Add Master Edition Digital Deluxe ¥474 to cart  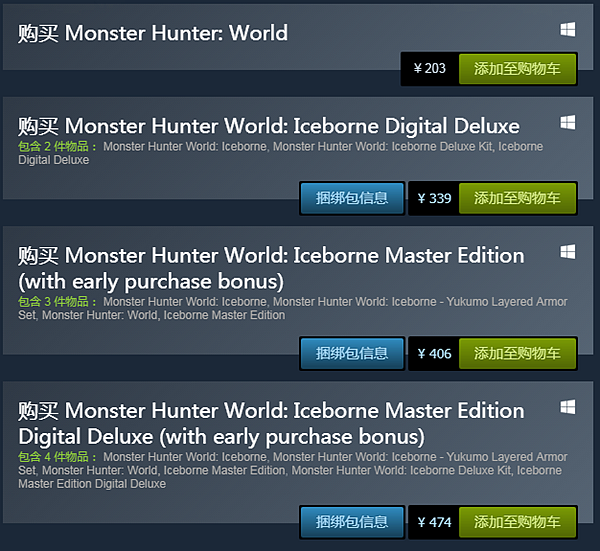[517, 522]
